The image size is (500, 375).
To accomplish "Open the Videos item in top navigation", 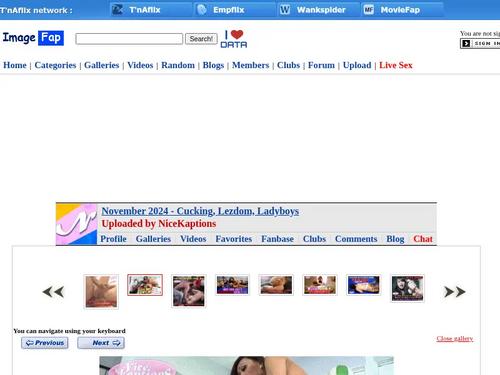I will click(140, 65).
